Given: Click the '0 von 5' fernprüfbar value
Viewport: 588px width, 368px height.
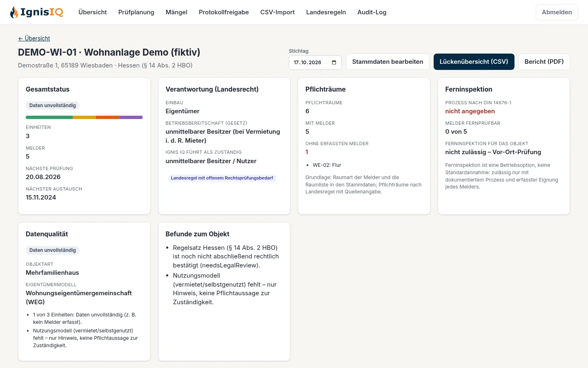Looking at the screenshot, I should (456, 132).
